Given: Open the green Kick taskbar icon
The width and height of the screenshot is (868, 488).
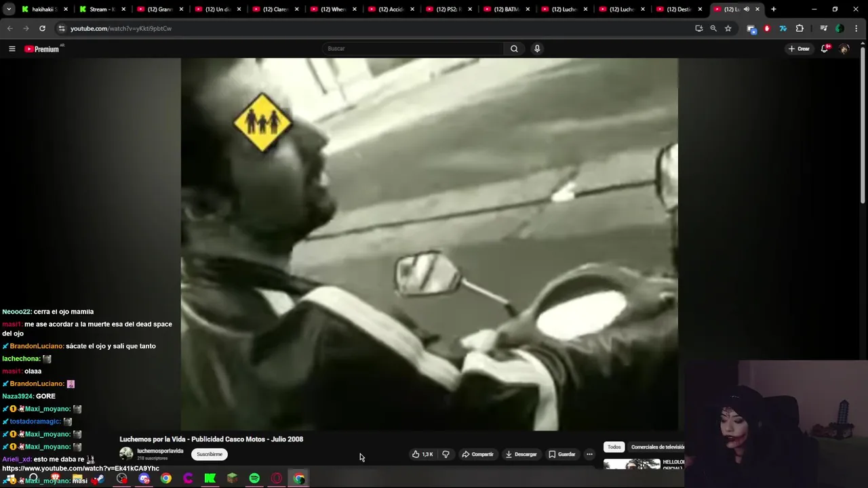Looking at the screenshot, I should point(210,479).
